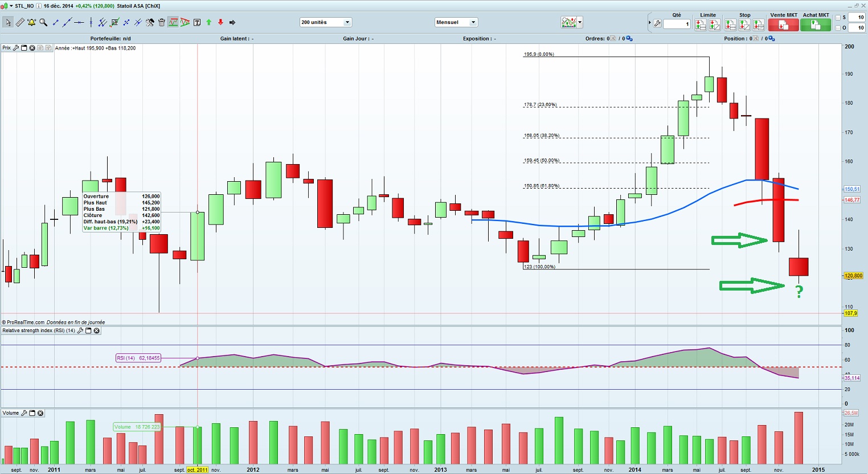Select the vertical line drawing tool
This screenshot has width=868, height=474.
pyautogui.click(x=91, y=22)
